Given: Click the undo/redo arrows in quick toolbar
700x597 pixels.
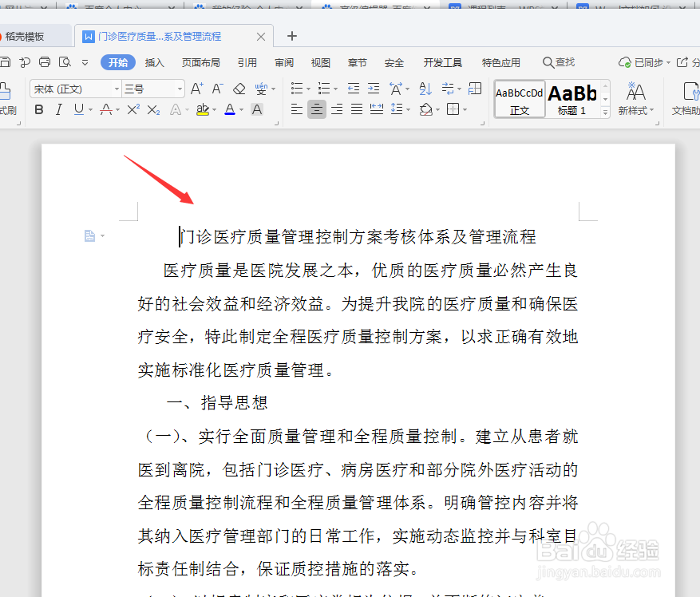Looking at the screenshot, I should pyautogui.click(x=25, y=62).
